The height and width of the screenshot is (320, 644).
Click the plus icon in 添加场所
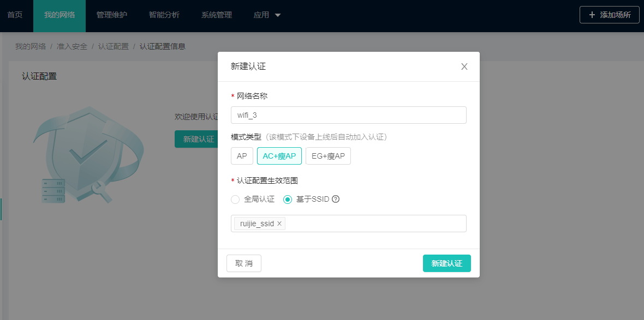tap(592, 15)
